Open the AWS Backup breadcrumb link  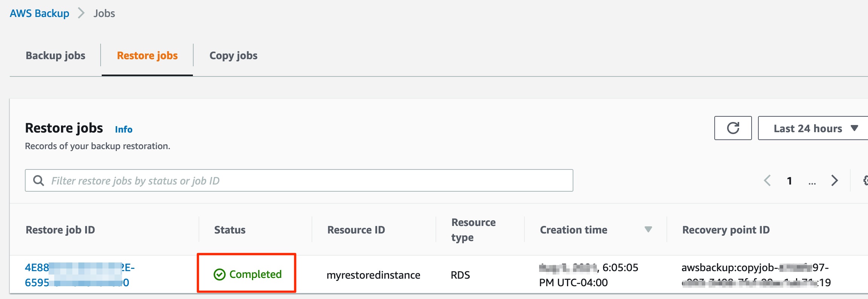point(40,13)
